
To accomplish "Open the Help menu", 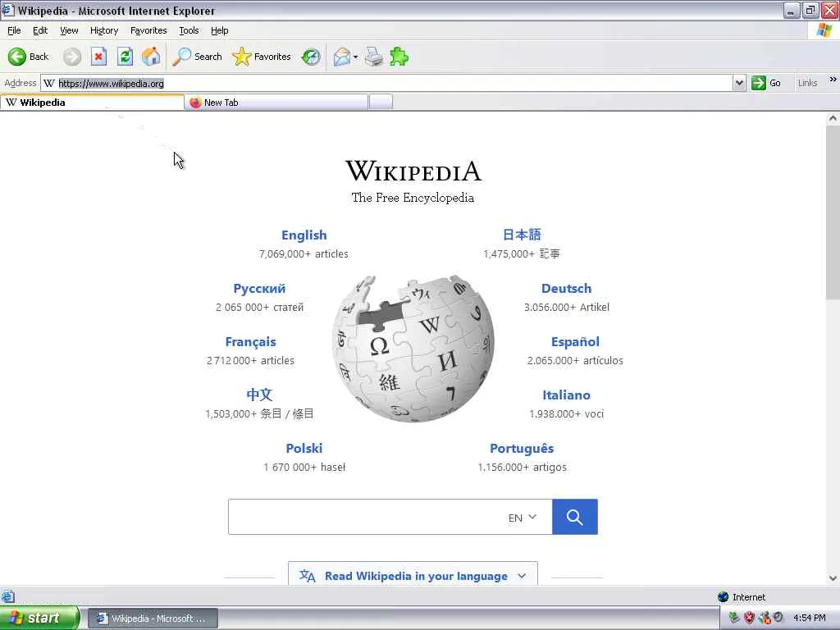I will tap(219, 30).
